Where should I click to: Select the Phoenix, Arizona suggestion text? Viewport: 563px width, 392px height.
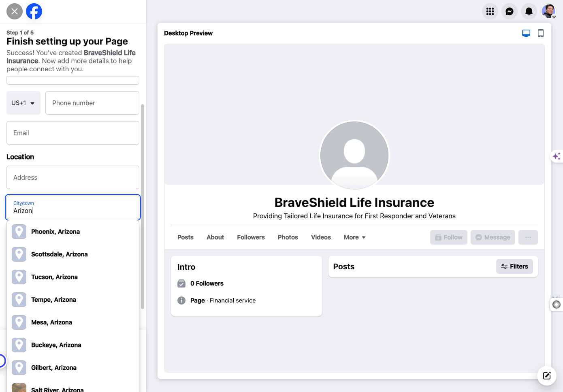point(55,232)
